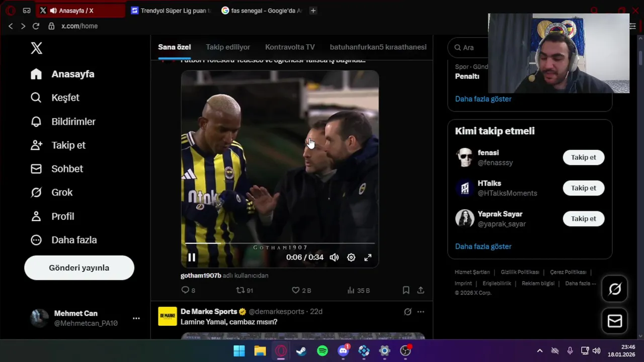Open floating Grok button
Image resolution: width=644 pixels, height=362 pixels.
[x=615, y=289]
